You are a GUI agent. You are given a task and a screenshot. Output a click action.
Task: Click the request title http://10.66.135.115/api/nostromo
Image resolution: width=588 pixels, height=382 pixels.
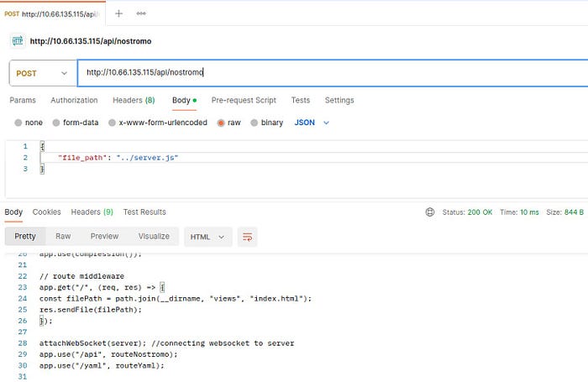[91, 41]
